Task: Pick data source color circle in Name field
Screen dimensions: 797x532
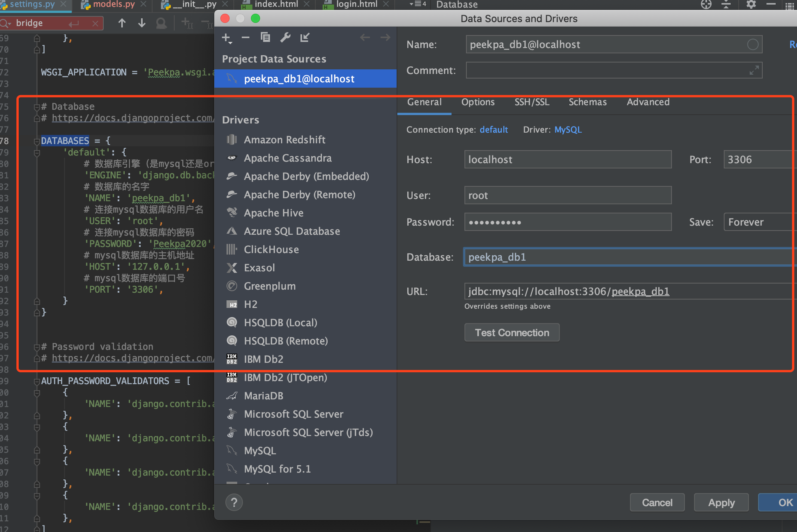Action: click(x=752, y=45)
